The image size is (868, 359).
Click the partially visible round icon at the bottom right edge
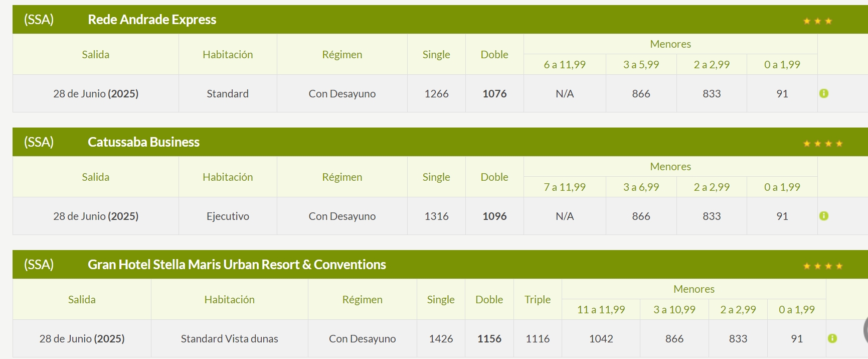click(865, 330)
